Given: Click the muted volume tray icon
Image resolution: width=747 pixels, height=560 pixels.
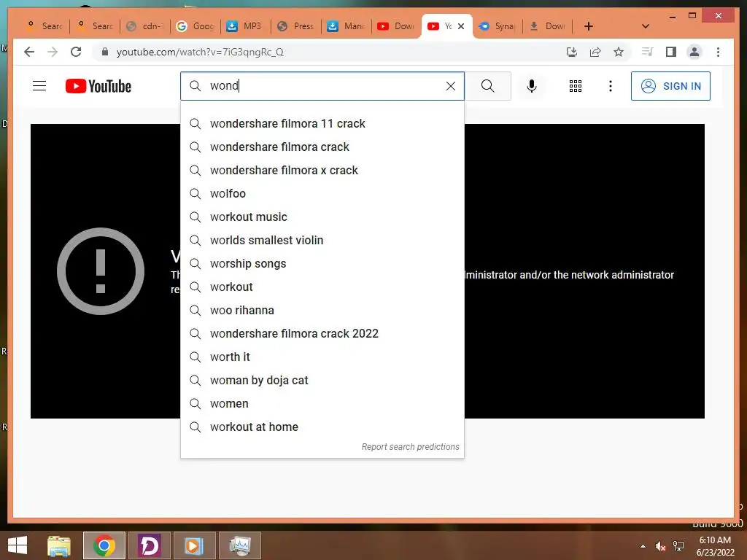Looking at the screenshot, I should (660, 546).
